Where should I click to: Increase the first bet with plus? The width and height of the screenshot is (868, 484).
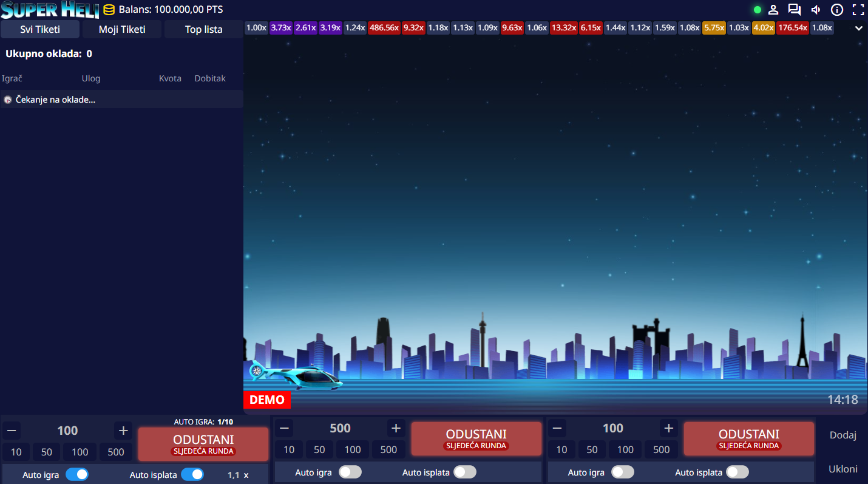[x=123, y=431]
